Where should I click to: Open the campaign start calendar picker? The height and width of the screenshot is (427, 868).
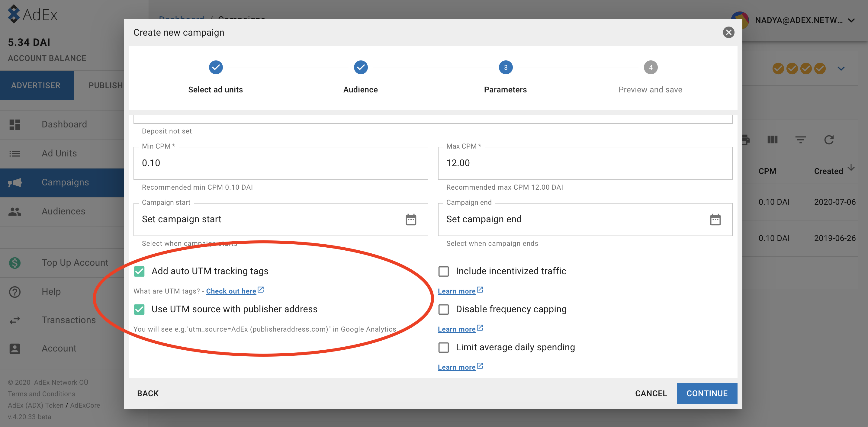click(x=411, y=220)
